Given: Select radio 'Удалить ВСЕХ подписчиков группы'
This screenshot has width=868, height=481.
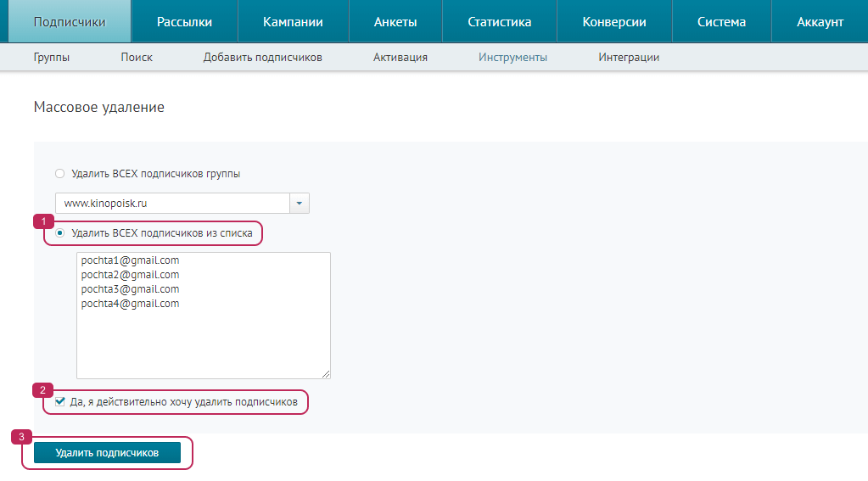Looking at the screenshot, I should pos(59,174).
